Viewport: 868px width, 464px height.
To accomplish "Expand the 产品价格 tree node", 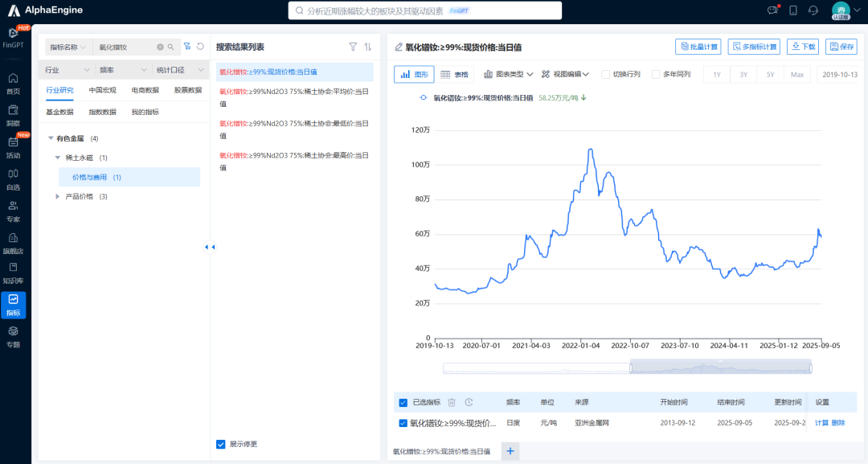I will 57,196.
